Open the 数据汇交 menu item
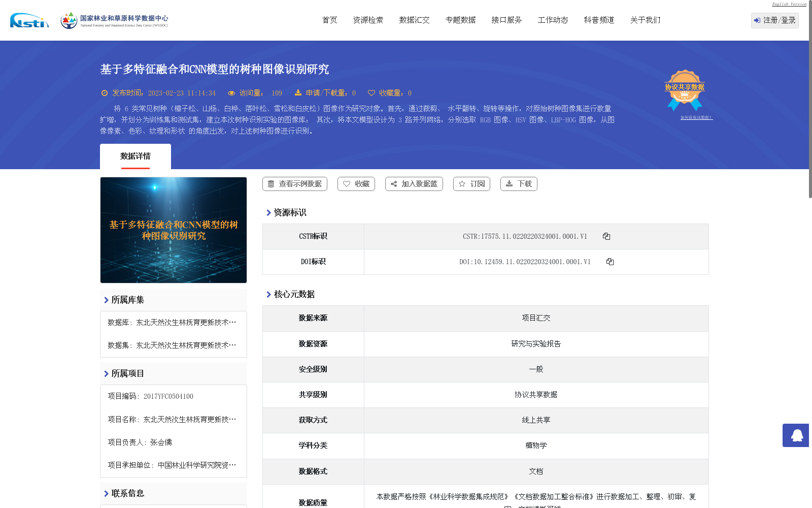The image size is (812, 508). click(x=414, y=20)
